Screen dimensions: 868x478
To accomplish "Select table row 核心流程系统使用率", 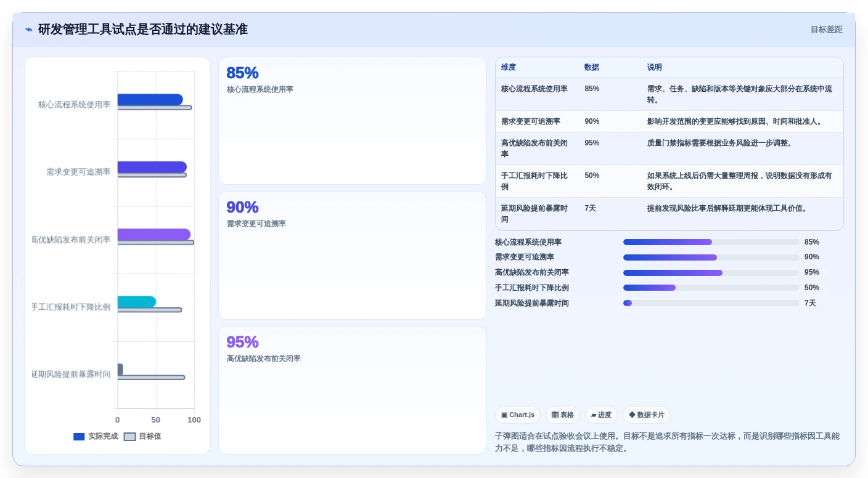I will click(669, 94).
